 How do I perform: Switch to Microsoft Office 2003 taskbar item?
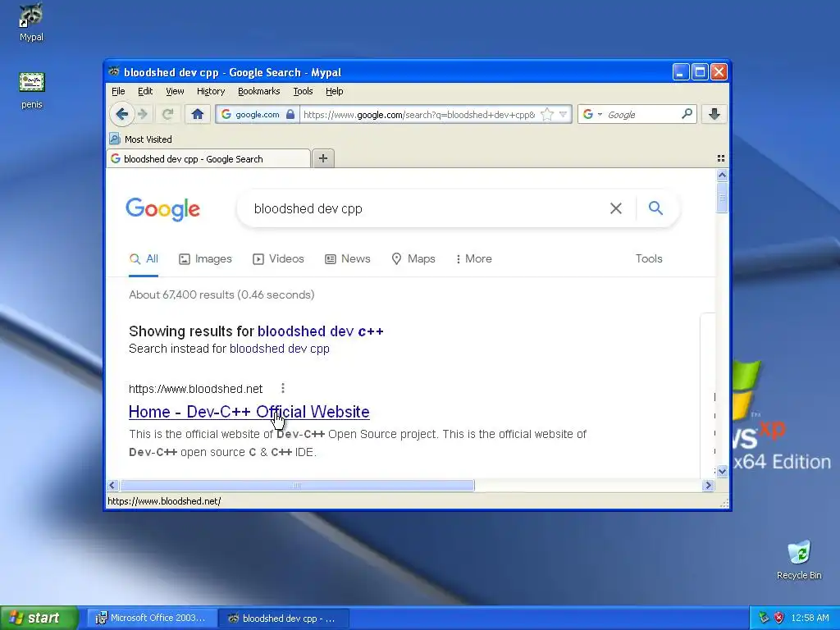(152, 619)
